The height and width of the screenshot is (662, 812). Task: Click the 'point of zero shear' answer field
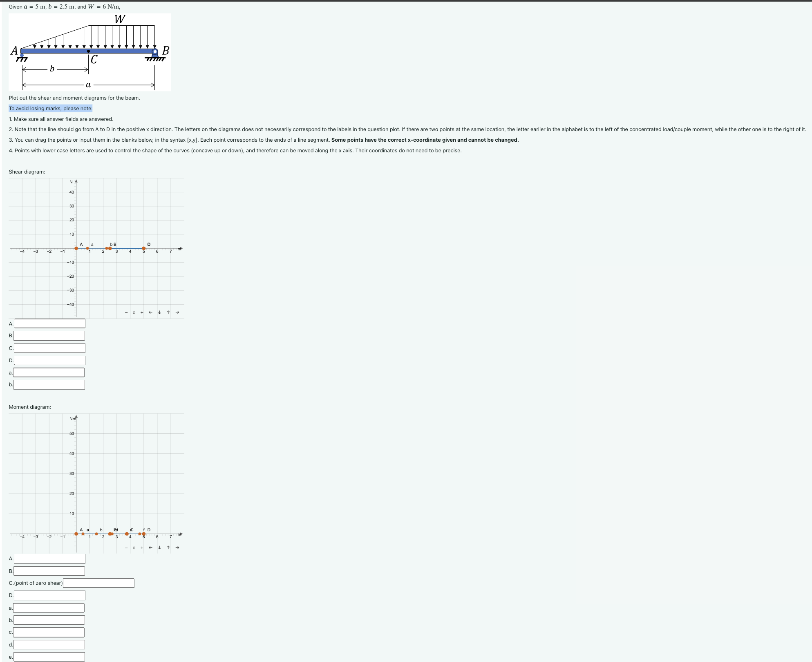(98, 583)
